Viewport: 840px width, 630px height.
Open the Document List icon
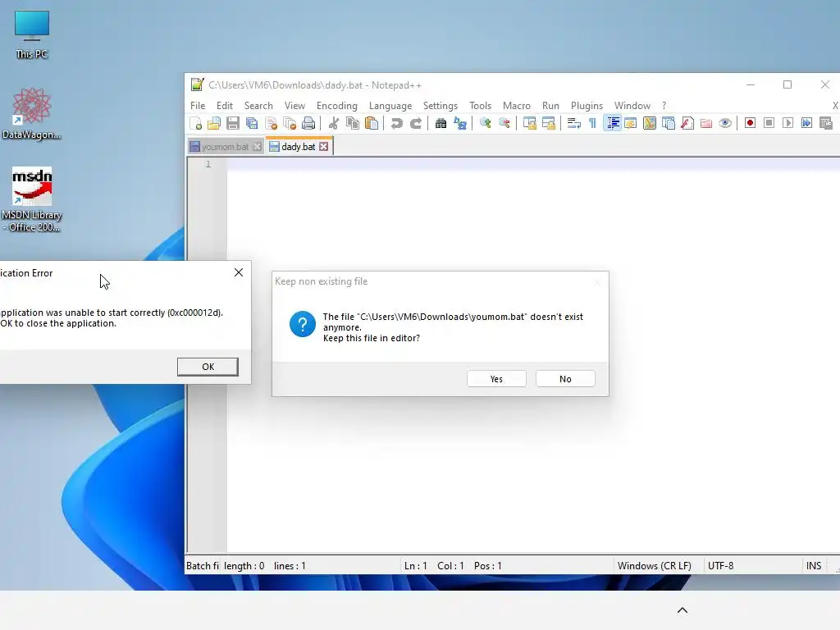(x=669, y=123)
